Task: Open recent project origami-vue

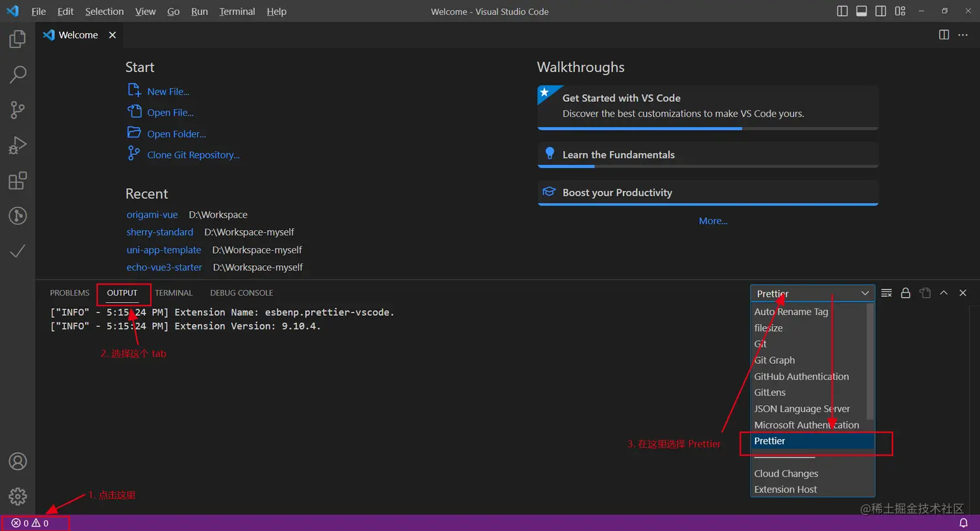Action: pos(152,215)
